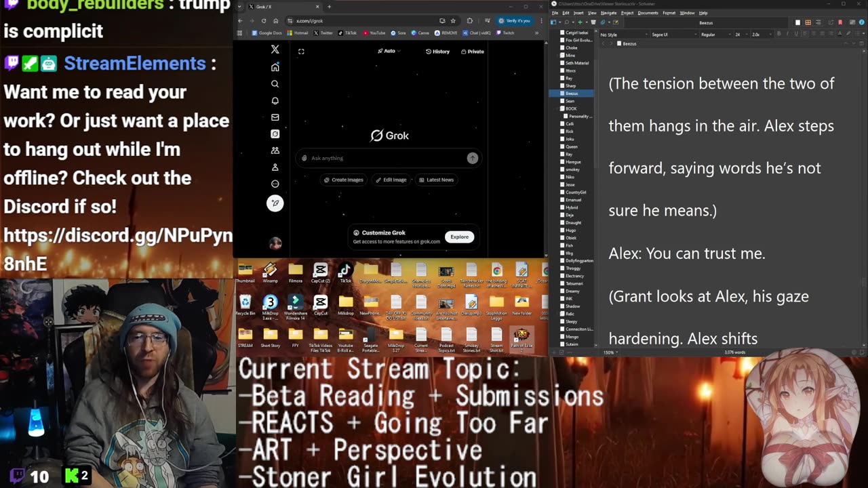Click the Create Images button in Grok
Image resolution: width=868 pixels, height=488 pixels.
343,180
